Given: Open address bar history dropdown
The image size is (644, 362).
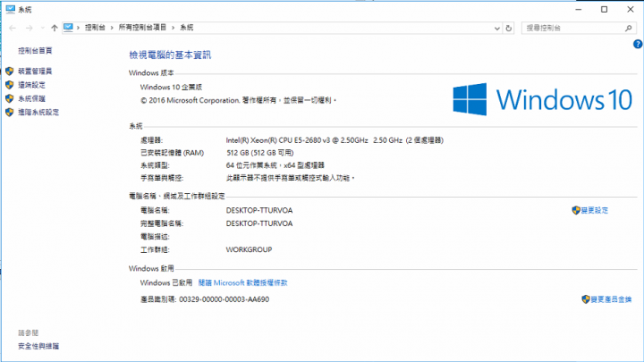Looking at the screenshot, I should coord(497,28).
